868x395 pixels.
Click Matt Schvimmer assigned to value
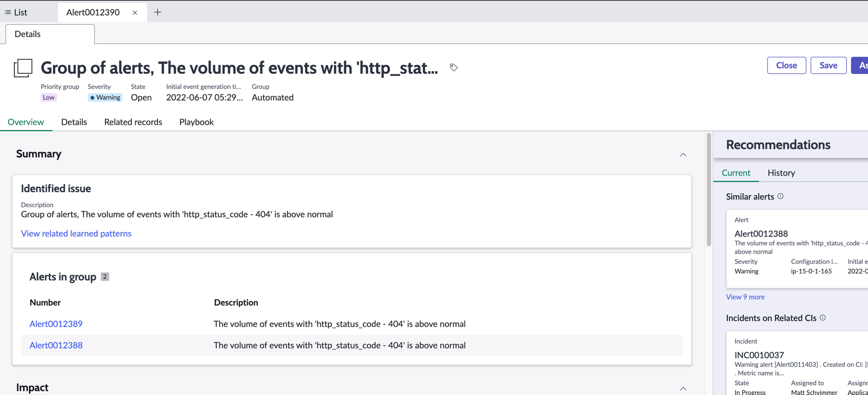814,392
